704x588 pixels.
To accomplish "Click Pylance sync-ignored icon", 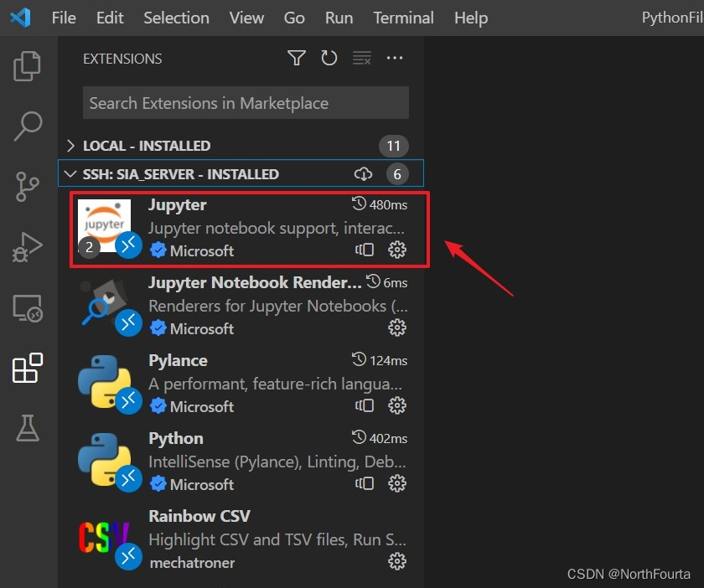I will [x=365, y=405].
